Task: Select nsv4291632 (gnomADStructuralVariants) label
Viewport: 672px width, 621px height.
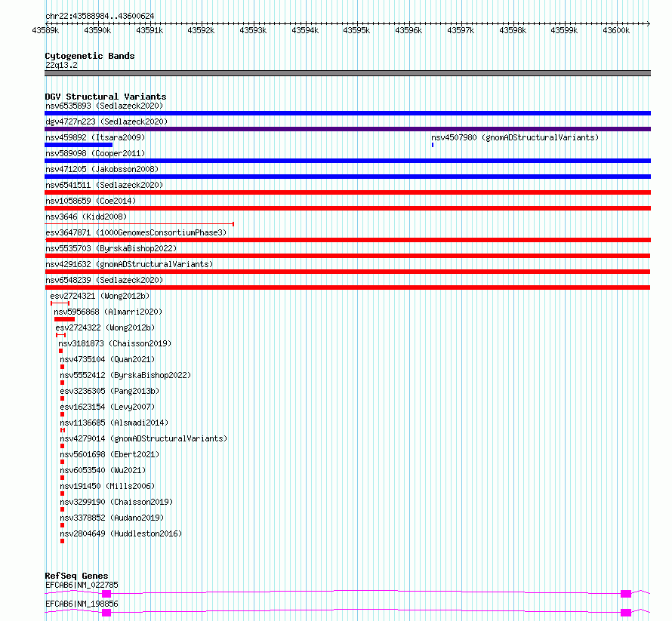Action: [x=129, y=264]
